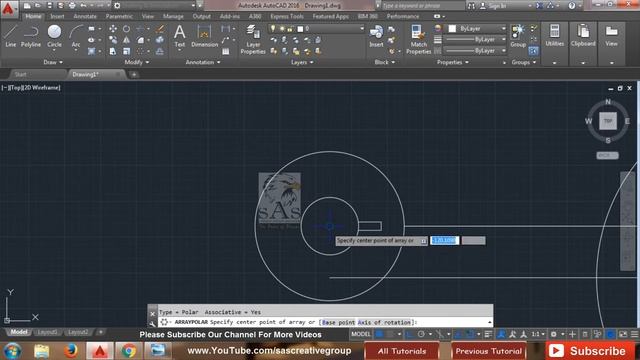Click the Help question mark icon

tap(572, 6)
